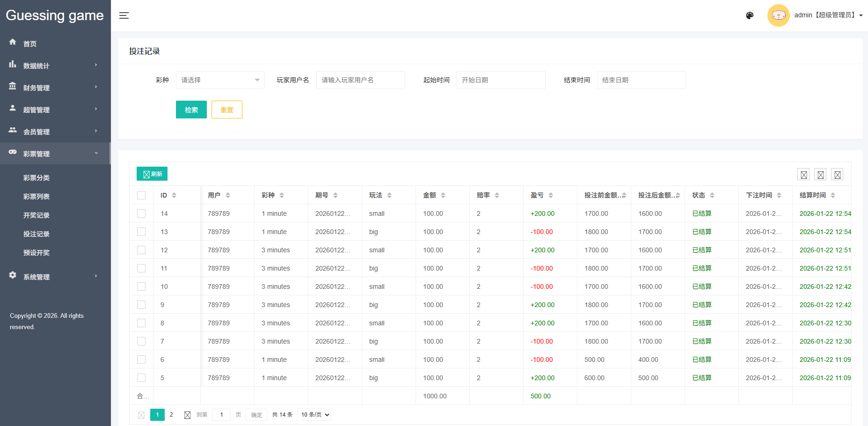The image size is (868, 426).
Task: Click the home icon in sidebar
Action: coord(13,42)
